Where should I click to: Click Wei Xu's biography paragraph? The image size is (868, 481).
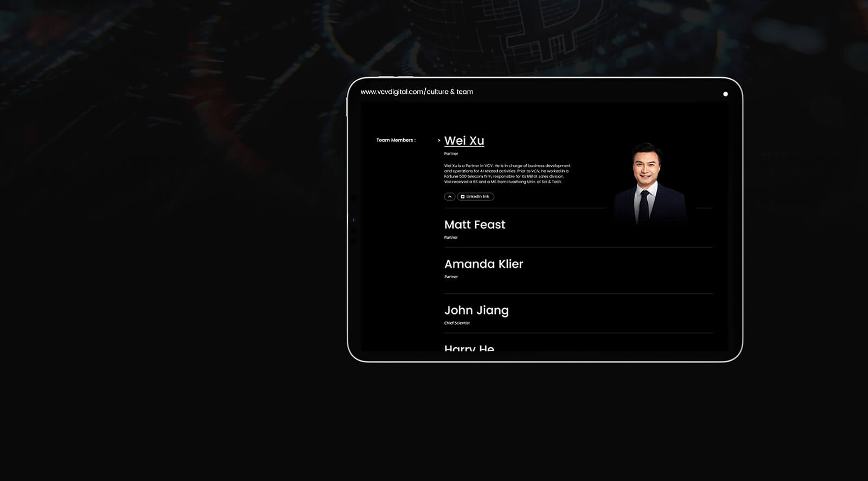point(507,174)
